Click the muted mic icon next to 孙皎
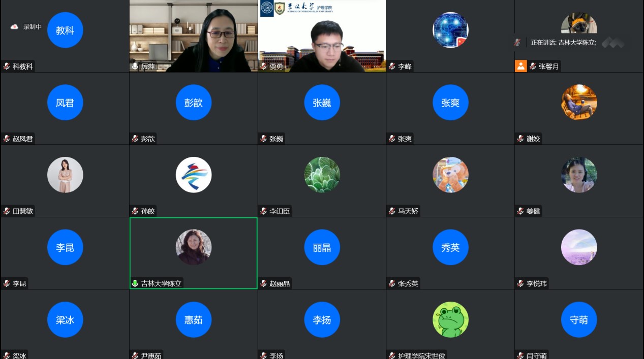 135,211
